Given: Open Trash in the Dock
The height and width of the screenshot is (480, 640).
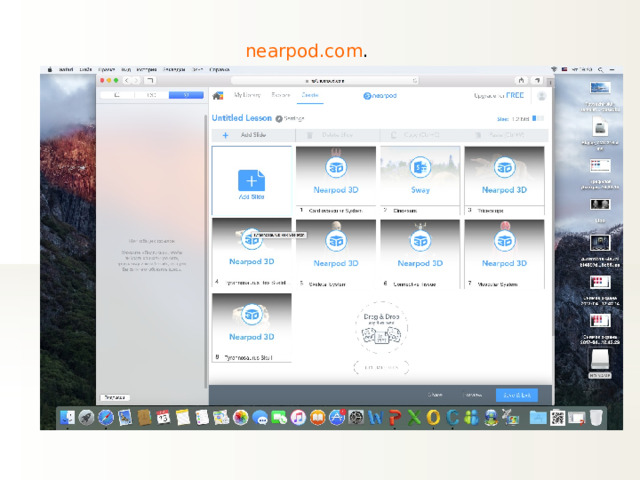Looking at the screenshot, I should point(596,418).
